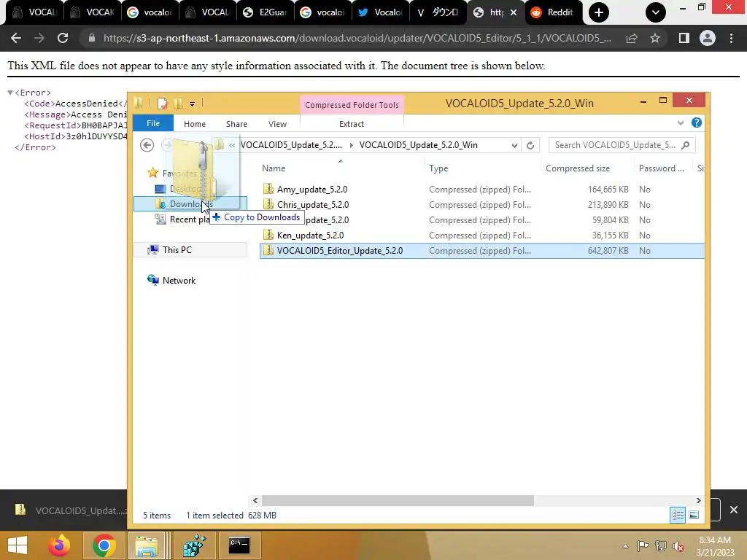This screenshot has height=560, width=747.
Task: Switch to details view layout icon
Action: (678, 515)
